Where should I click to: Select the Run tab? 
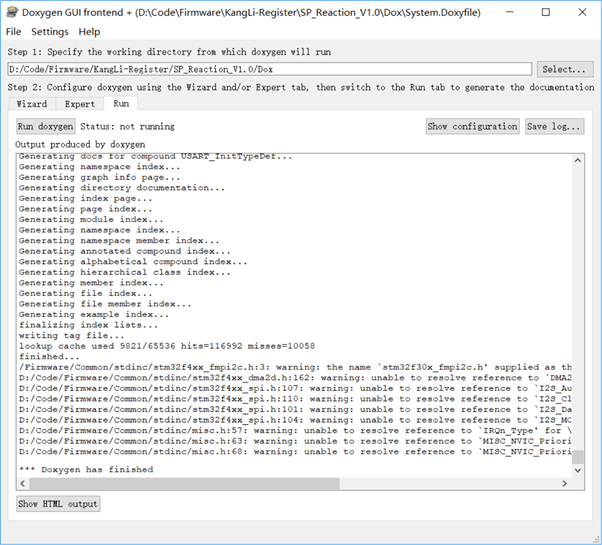point(121,104)
